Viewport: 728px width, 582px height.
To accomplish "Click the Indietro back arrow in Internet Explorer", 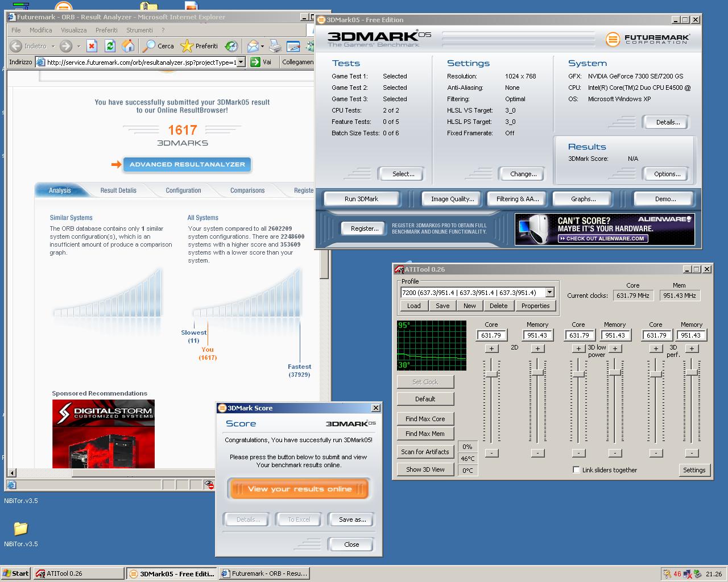I will pos(16,46).
